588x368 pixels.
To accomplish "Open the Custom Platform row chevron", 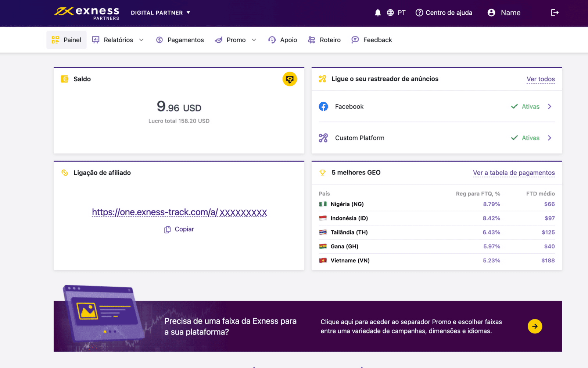I will [550, 138].
